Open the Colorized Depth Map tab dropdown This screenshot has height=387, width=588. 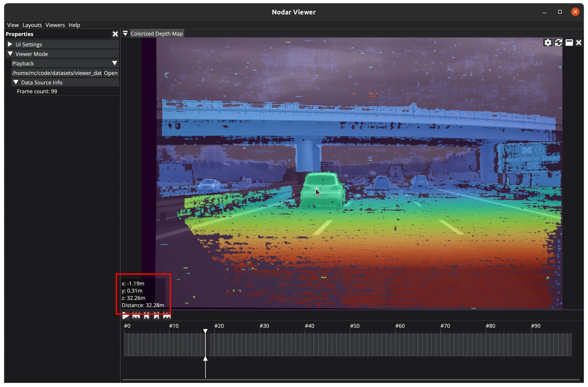coord(125,33)
